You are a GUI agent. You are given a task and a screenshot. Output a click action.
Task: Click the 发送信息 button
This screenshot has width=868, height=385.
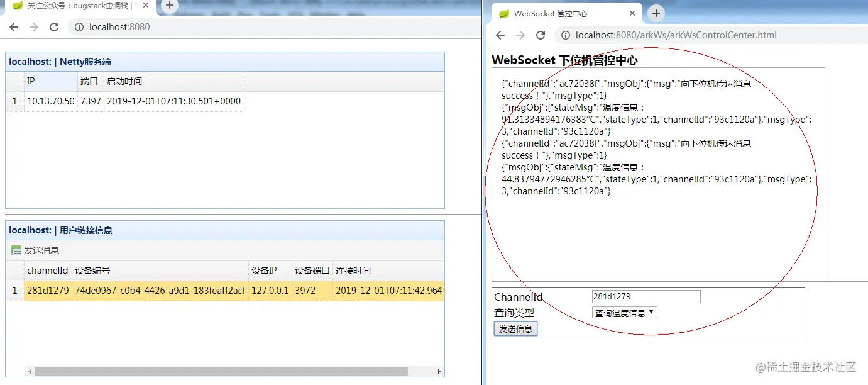coord(515,329)
